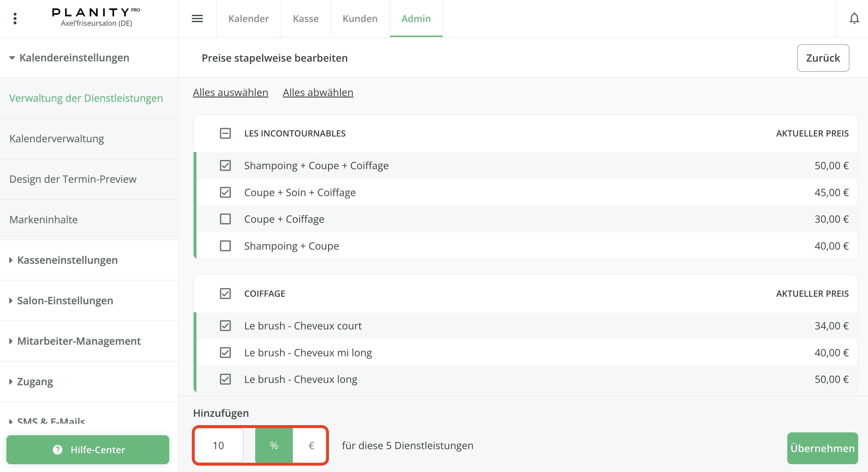Open notifications bell

(x=854, y=18)
